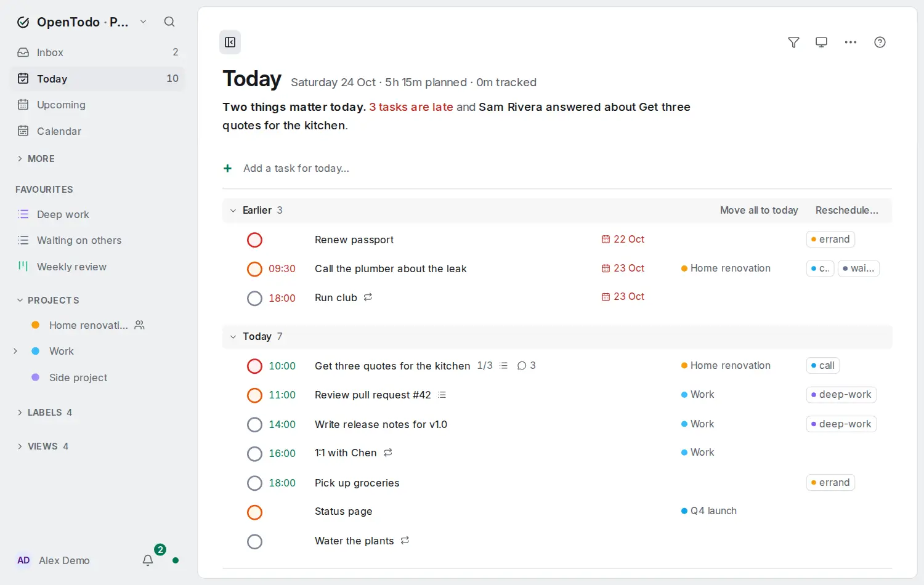Open Weekly review favourite

97,267
